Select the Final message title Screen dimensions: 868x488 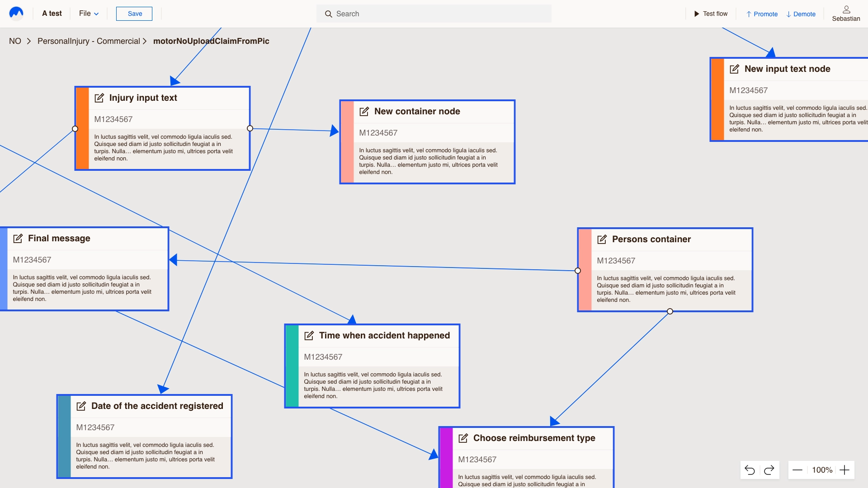[59, 239]
